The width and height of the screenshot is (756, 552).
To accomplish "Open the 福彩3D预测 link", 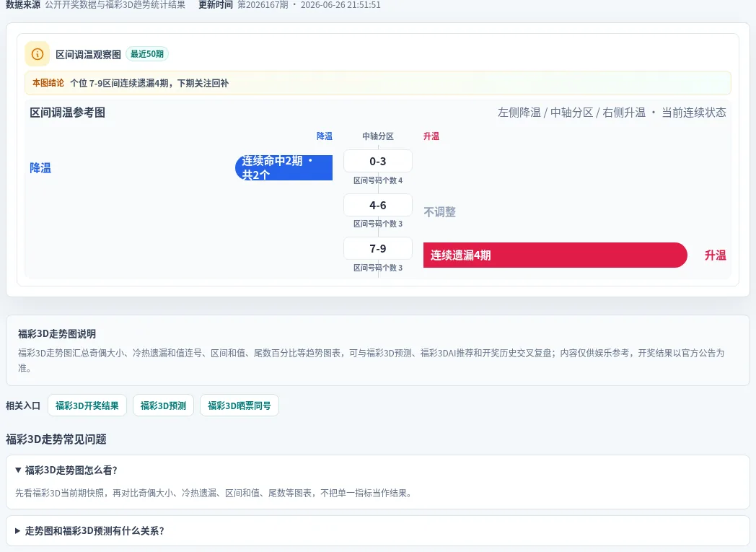I will pyautogui.click(x=163, y=406).
